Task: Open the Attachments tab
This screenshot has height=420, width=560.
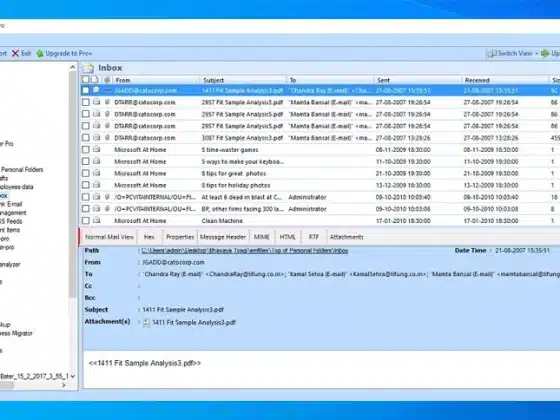Action: pyautogui.click(x=346, y=237)
